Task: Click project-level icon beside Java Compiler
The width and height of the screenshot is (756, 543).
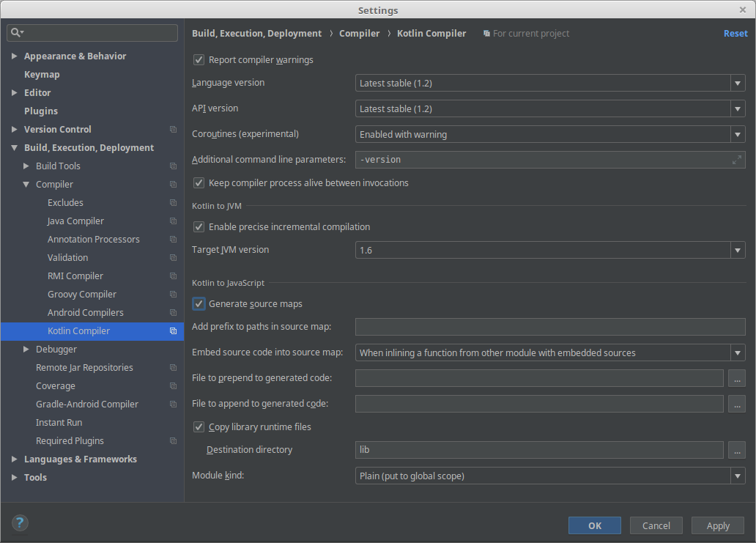Action: coord(173,221)
